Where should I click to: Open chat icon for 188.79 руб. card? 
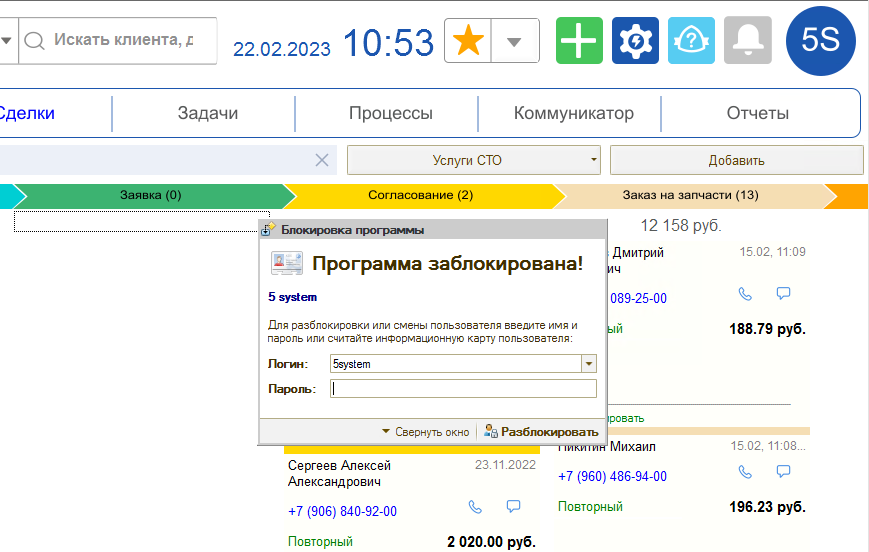pyautogui.click(x=783, y=293)
